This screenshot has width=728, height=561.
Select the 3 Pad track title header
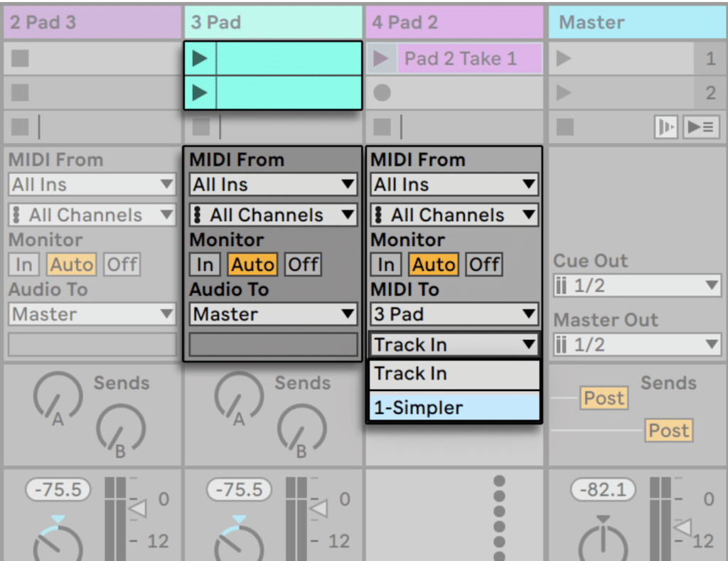point(272,21)
